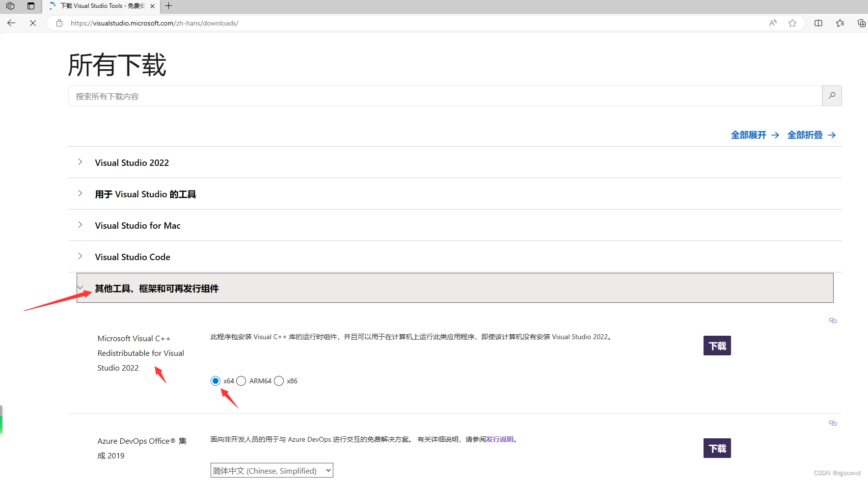Expand 用于 Visual Studio 的工具 section

pos(455,194)
